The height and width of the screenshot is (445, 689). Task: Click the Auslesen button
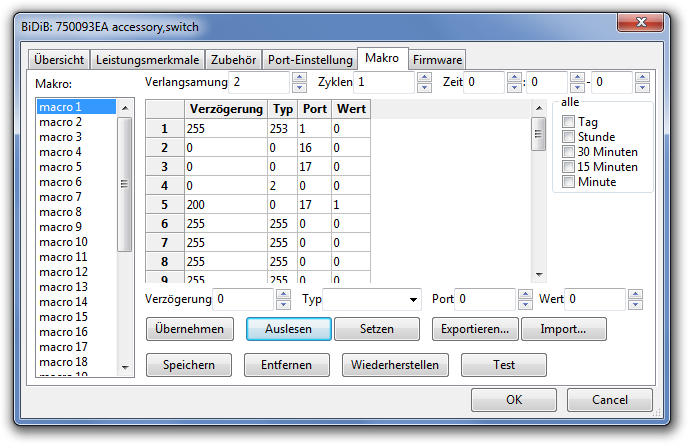(x=288, y=328)
